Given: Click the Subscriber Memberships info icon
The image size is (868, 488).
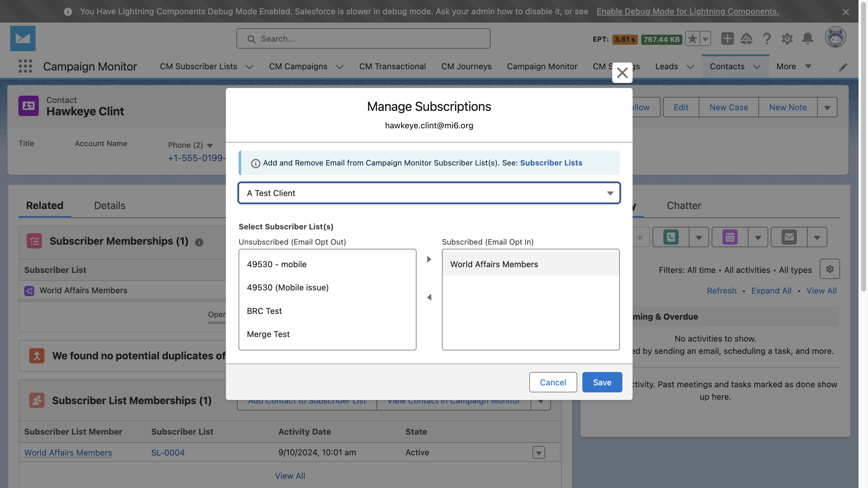Looking at the screenshot, I should [199, 242].
